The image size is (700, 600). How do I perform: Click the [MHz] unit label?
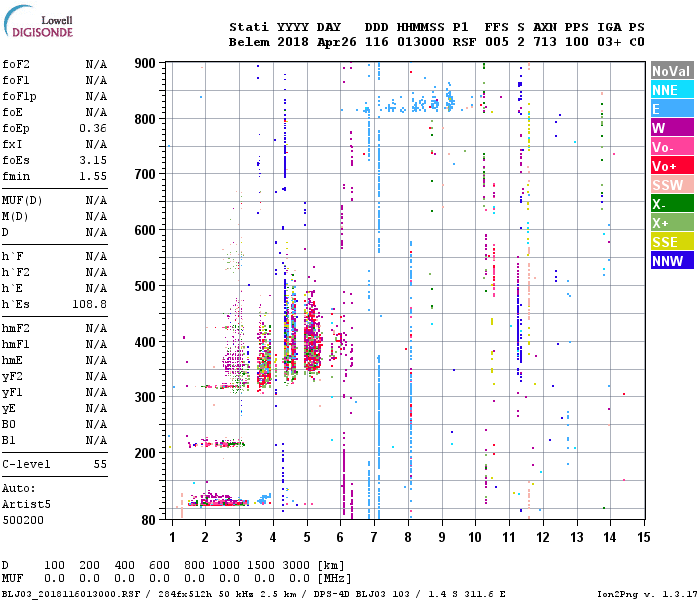(334, 578)
